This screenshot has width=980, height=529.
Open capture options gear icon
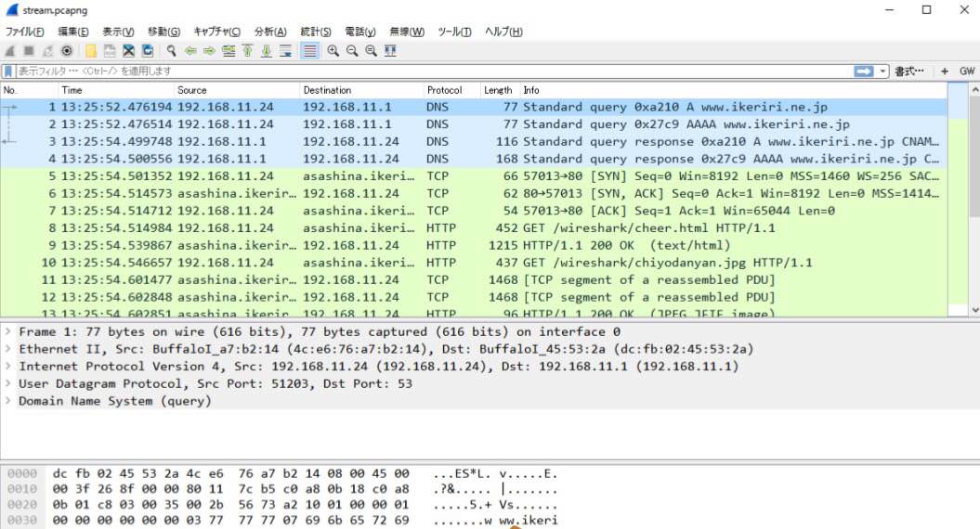tap(67, 51)
